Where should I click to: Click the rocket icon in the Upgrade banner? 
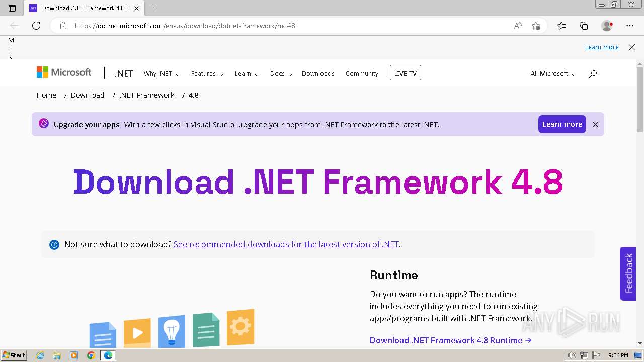tap(44, 124)
